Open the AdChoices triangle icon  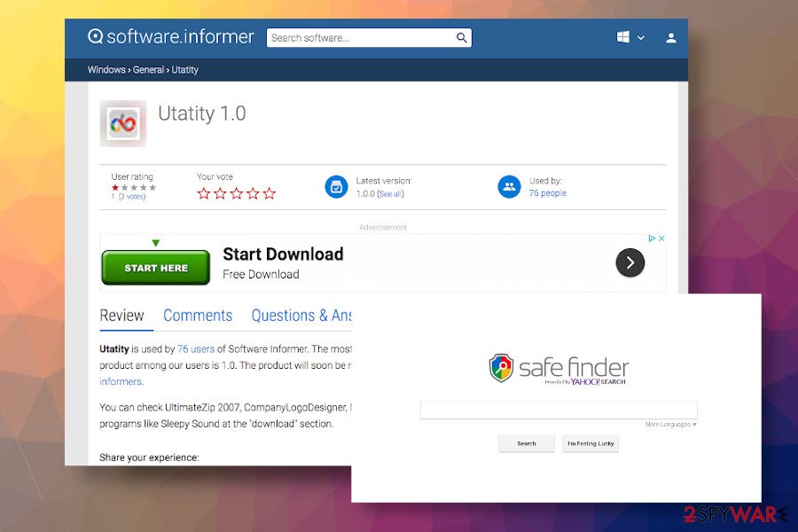pos(652,239)
